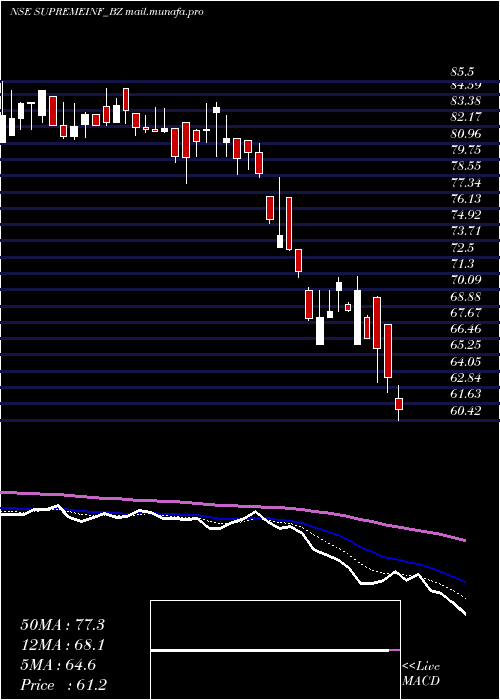This screenshot has height=700, width=500.
Task: Click the 64.05 price axis label
Action: [466, 361]
